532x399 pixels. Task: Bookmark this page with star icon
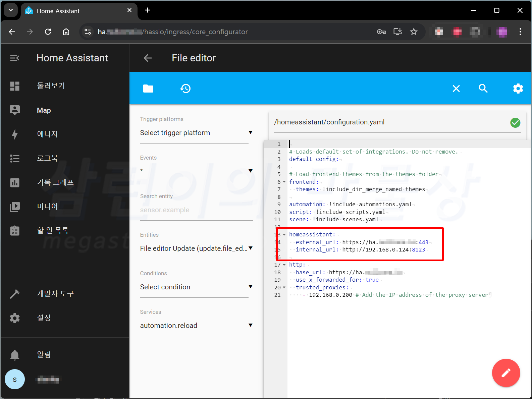(414, 32)
